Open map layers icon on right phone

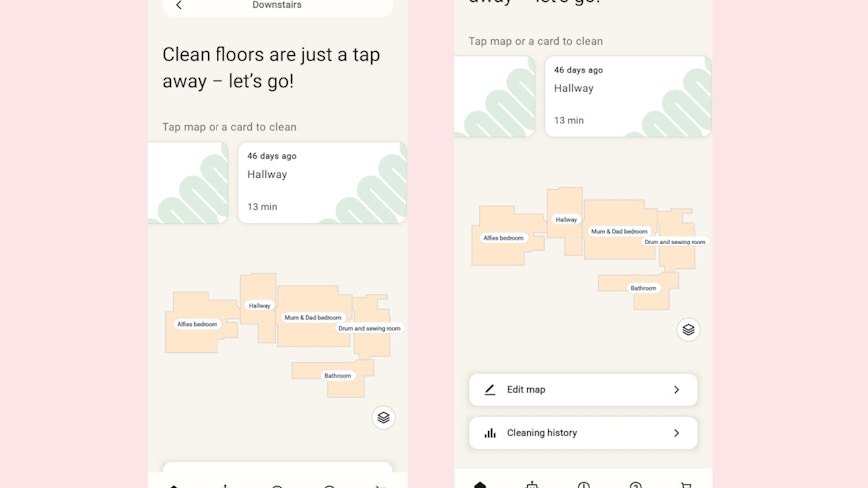click(688, 330)
